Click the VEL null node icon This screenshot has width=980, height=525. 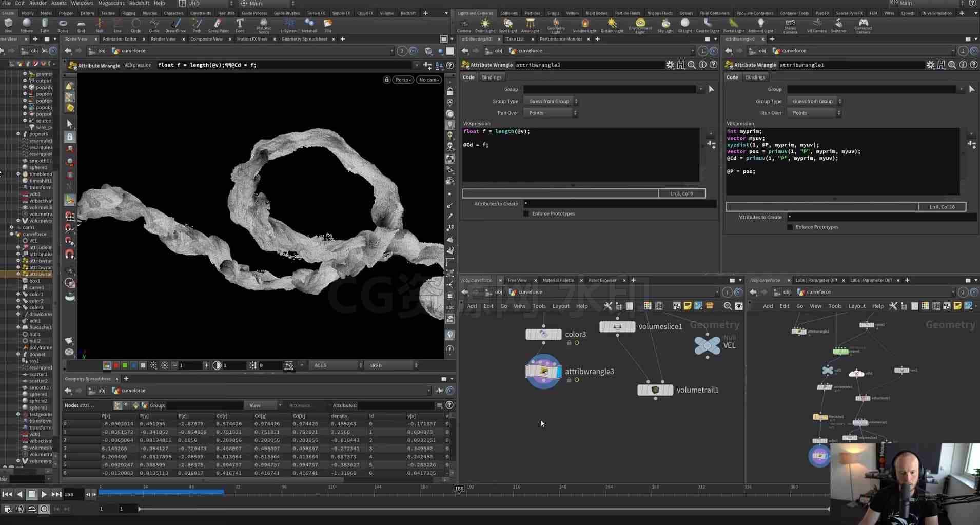tap(707, 345)
